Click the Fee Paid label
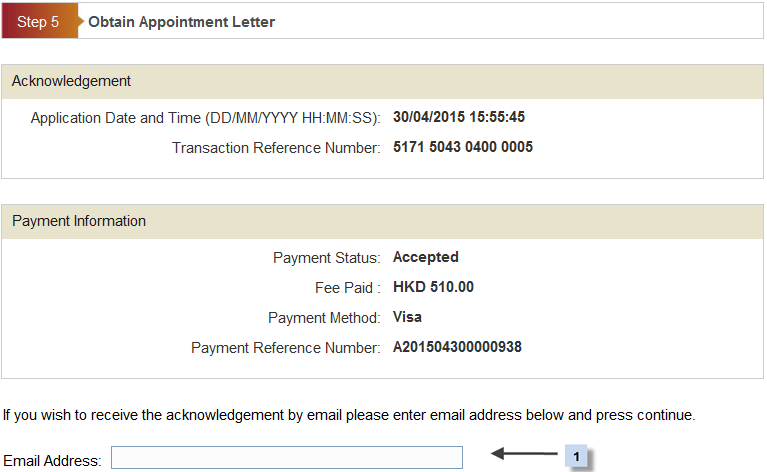The image size is (767, 472). click(x=347, y=288)
